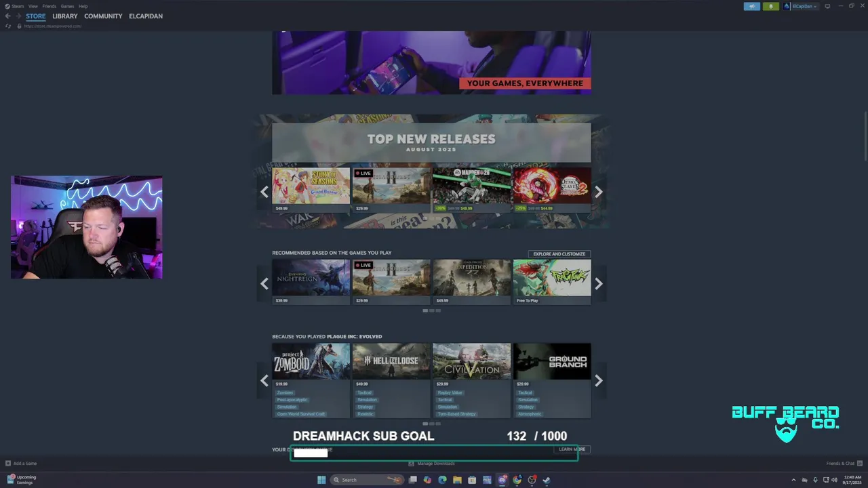Switch to the LIBRARY tab
The image size is (868, 488).
pos(65,16)
